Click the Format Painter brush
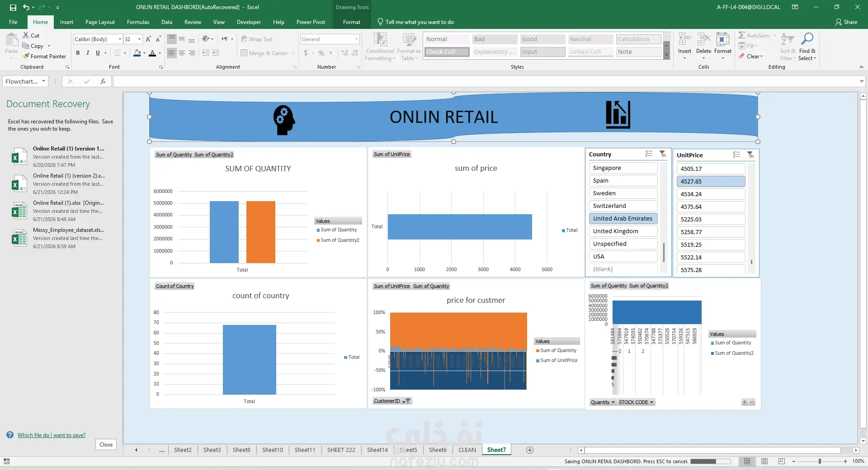This screenshot has height=470, width=868. pyautogui.click(x=26, y=56)
